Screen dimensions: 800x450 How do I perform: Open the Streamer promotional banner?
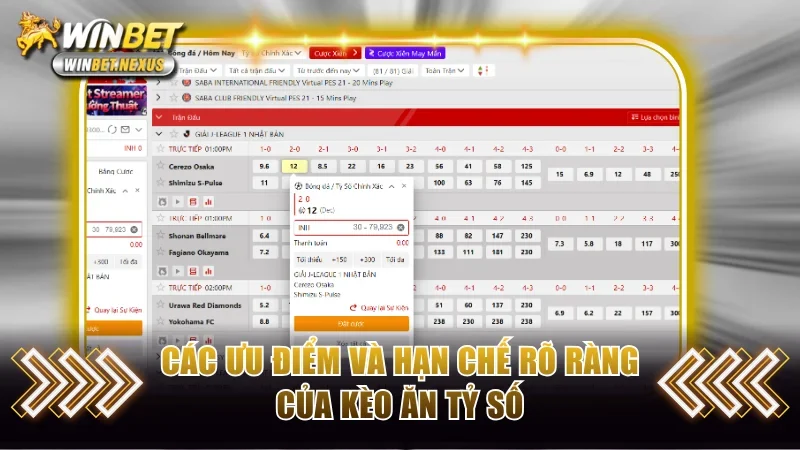coord(117,99)
